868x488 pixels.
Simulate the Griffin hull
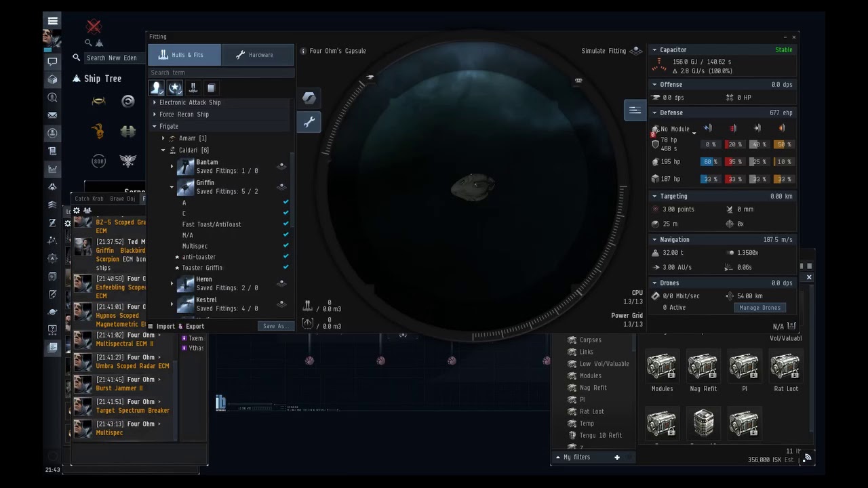[281, 186]
